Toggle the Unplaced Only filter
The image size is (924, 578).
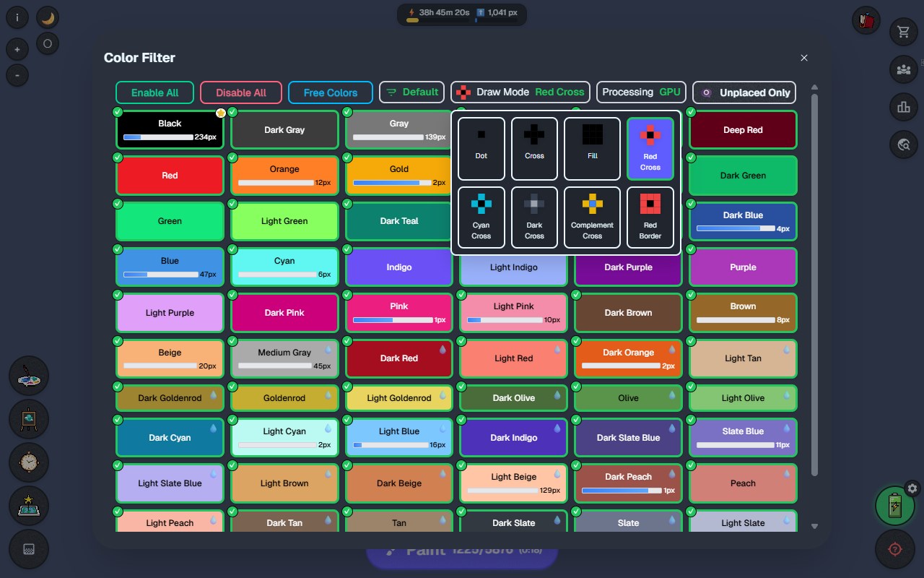click(744, 92)
